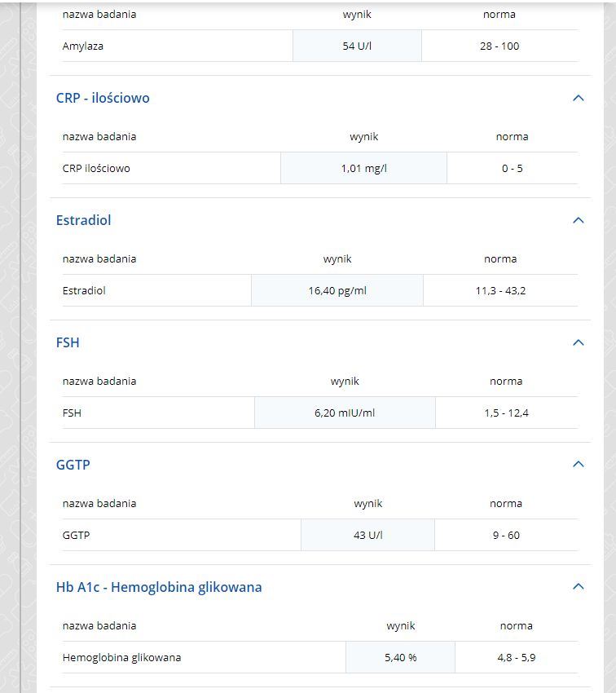Click the CRP - ilościowo heading
The width and height of the screenshot is (616, 693).
click(x=103, y=98)
